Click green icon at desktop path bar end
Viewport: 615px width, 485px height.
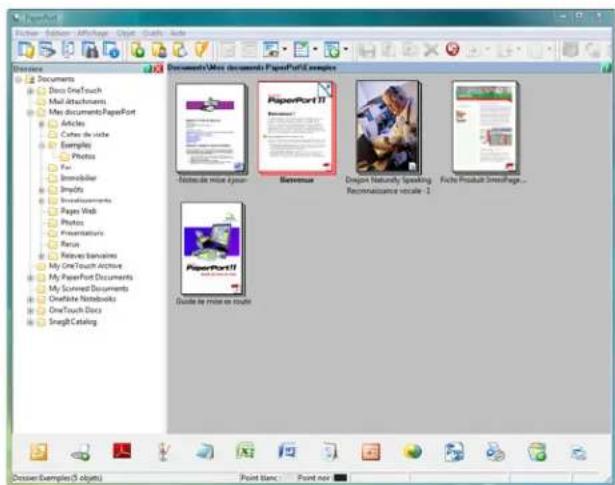point(606,68)
